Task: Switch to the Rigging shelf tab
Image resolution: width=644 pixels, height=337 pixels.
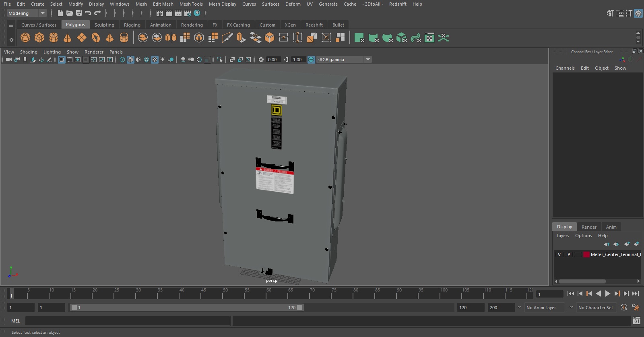Action: click(x=132, y=25)
